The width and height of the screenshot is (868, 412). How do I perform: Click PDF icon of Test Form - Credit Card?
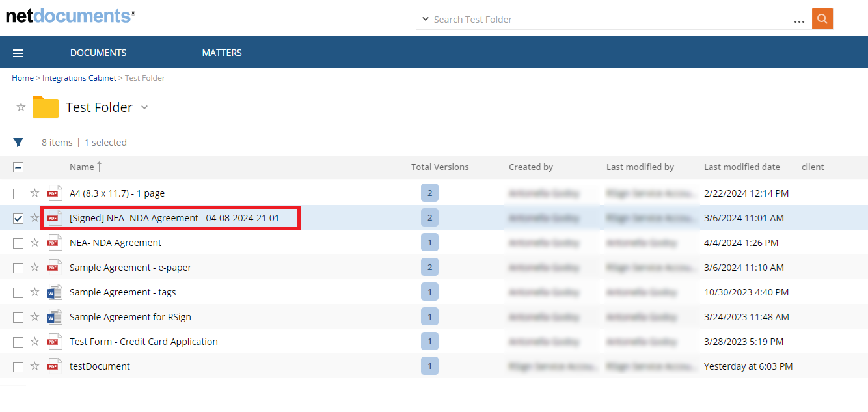pos(55,342)
